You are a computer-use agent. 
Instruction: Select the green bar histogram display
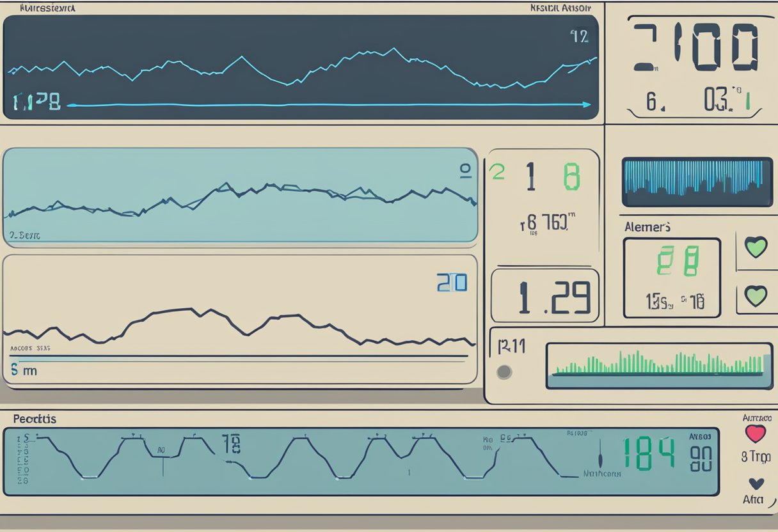[660, 366]
